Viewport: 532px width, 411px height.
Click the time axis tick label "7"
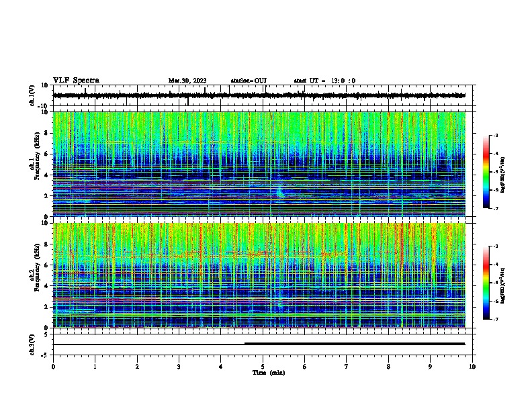click(x=347, y=367)
